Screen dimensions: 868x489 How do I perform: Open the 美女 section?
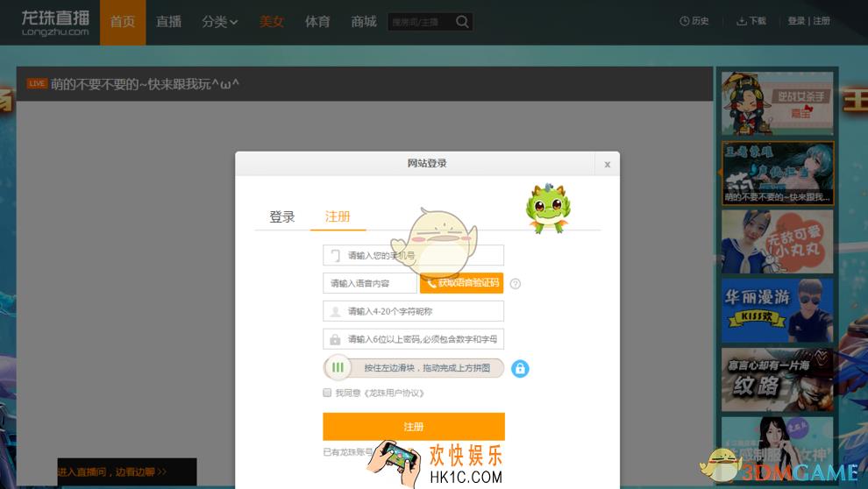[271, 22]
